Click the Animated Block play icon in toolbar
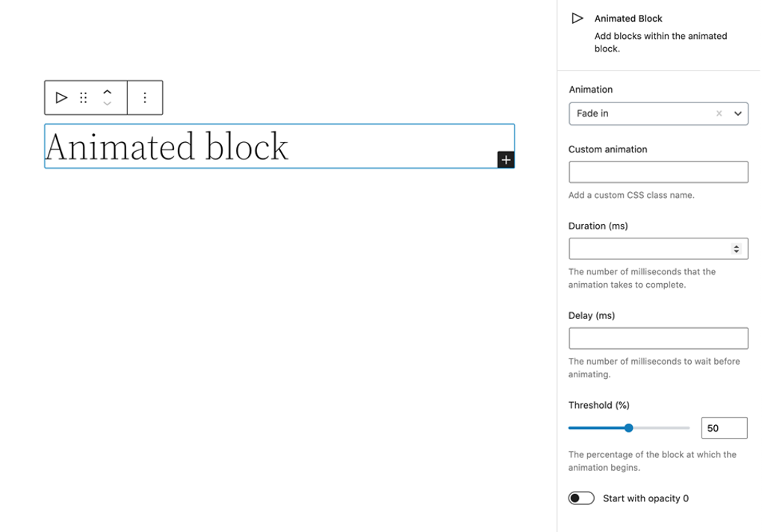 (x=61, y=97)
